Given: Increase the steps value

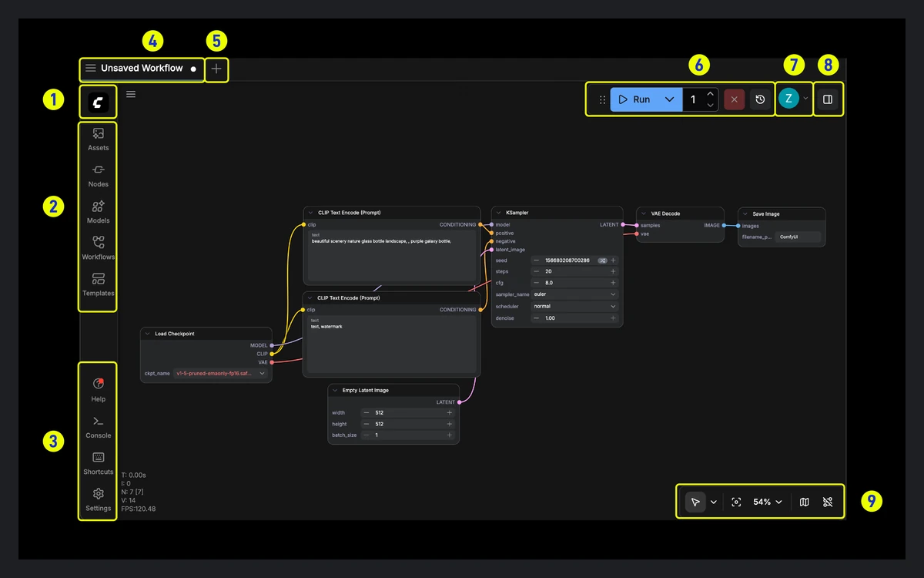Looking at the screenshot, I should tap(614, 271).
